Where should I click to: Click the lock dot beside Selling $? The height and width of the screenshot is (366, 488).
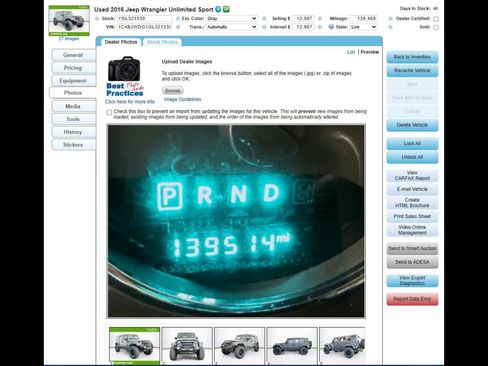click(264, 19)
